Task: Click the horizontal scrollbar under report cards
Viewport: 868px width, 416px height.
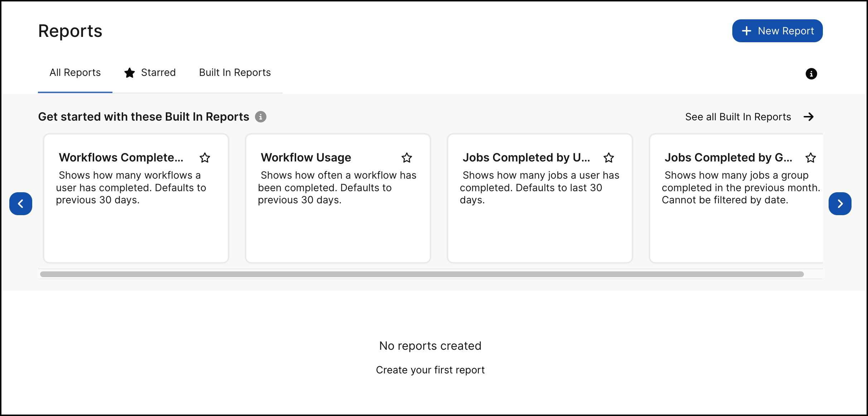Action: click(x=422, y=274)
